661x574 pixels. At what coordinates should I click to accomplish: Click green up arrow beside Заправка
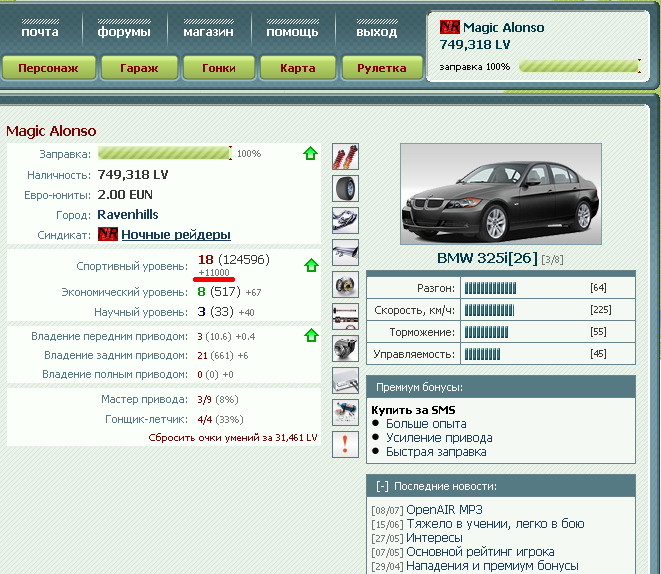311,153
